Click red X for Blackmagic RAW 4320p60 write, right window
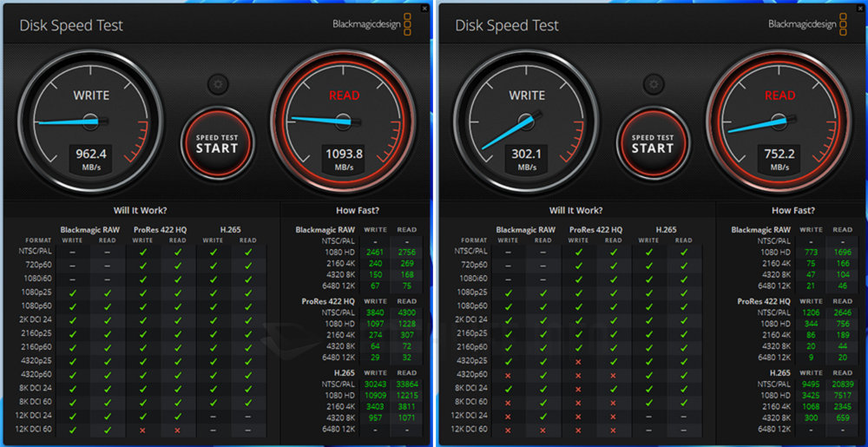Viewport: 868px width, 447px height. [508, 374]
